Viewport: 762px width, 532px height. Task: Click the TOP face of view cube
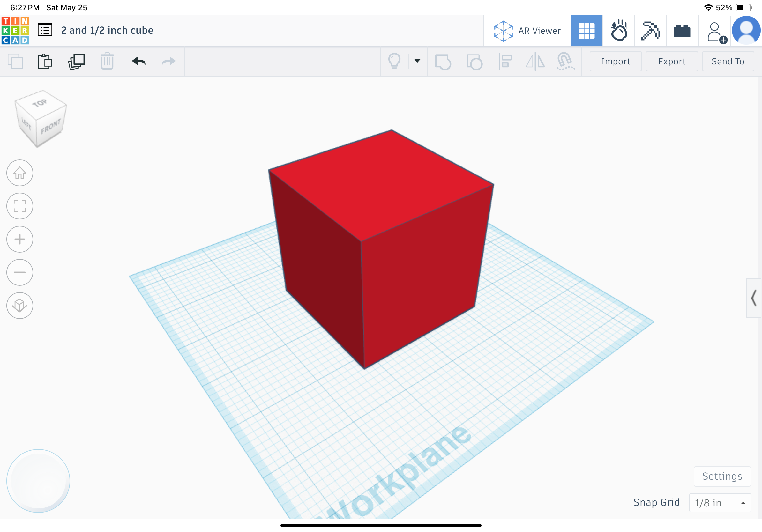click(x=40, y=103)
